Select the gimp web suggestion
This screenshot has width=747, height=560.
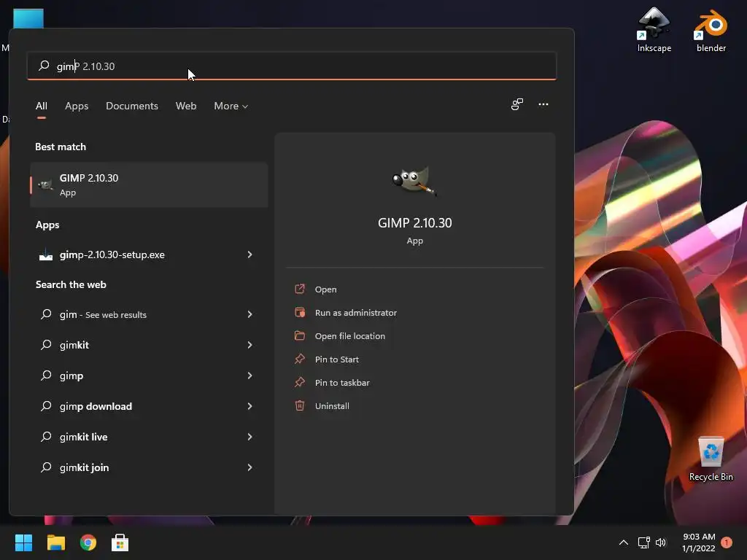(x=149, y=376)
